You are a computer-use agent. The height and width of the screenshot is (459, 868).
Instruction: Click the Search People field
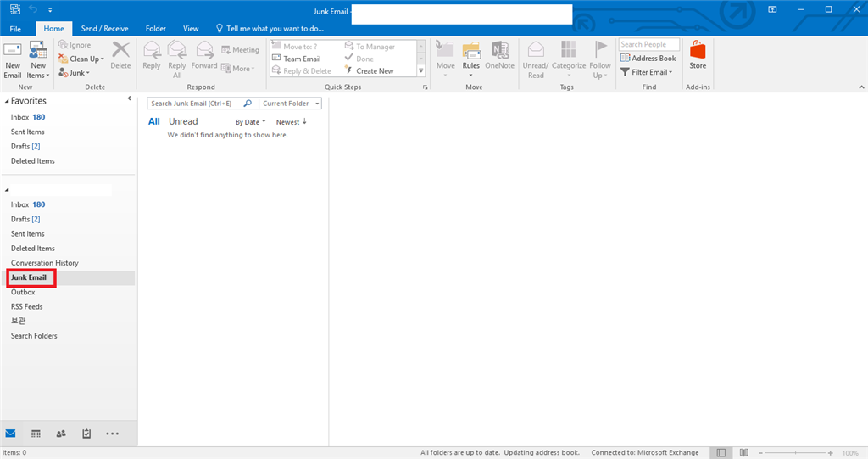pos(648,44)
